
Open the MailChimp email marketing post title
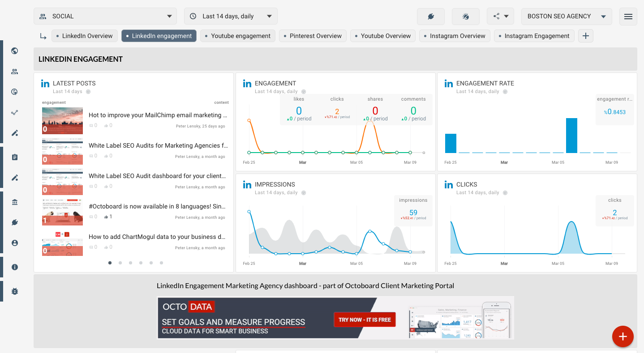158,115
